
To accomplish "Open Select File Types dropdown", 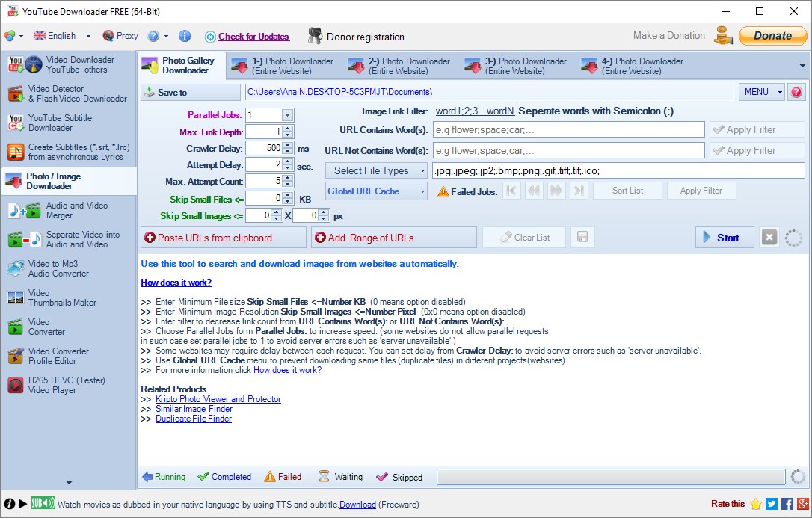I will pyautogui.click(x=376, y=170).
